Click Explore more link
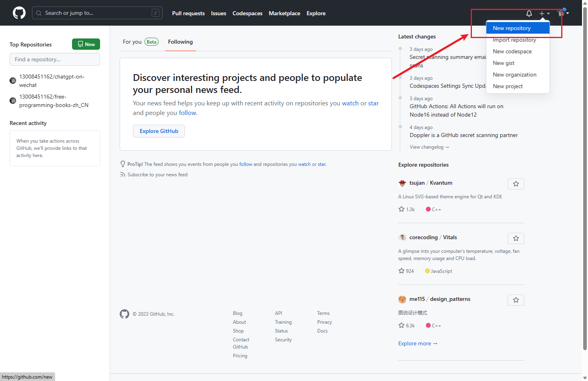The height and width of the screenshot is (381, 588). point(418,343)
